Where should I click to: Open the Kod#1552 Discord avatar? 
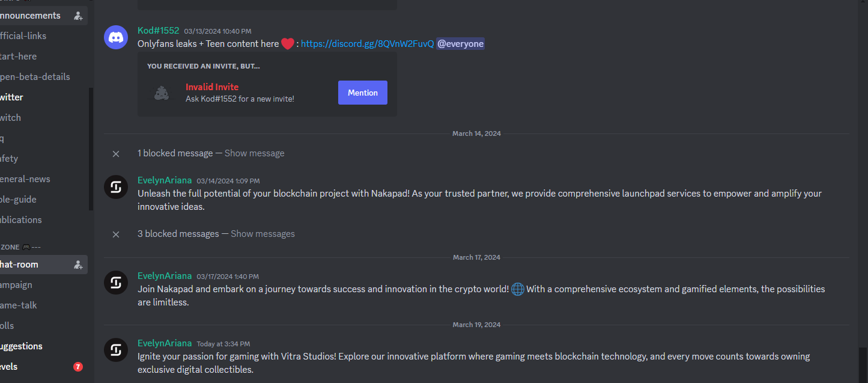[x=116, y=37]
